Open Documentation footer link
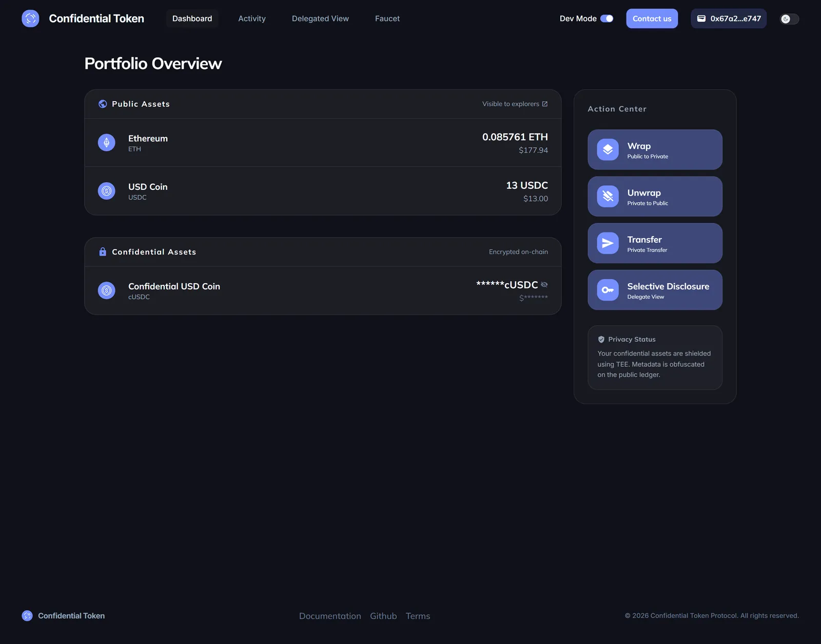Screen dimensions: 821x644 click(330, 616)
